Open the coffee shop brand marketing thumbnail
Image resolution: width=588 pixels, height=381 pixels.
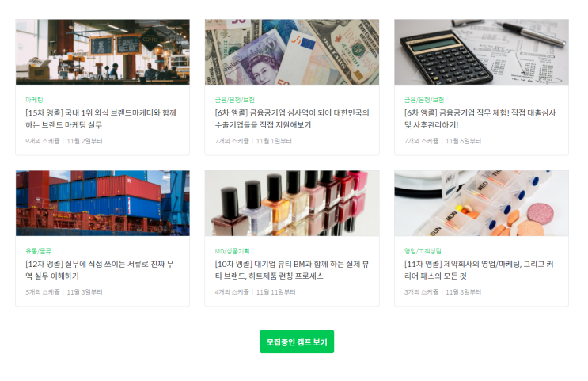(102, 51)
